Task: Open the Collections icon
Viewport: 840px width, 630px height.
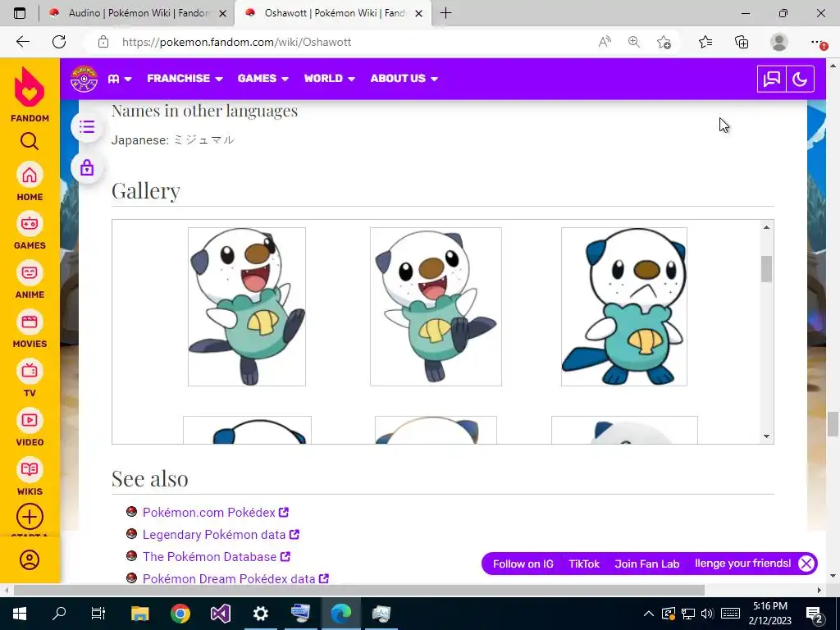Action: (x=742, y=42)
